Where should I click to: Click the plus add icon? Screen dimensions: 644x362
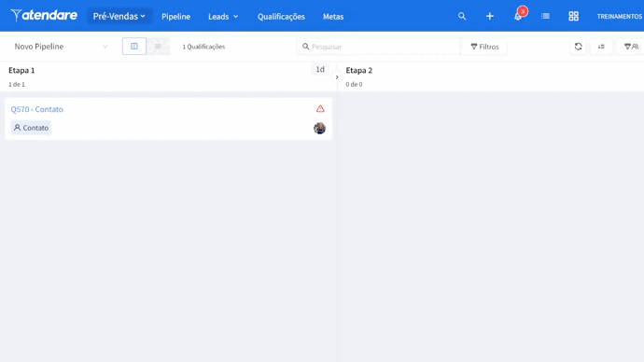click(490, 16)
